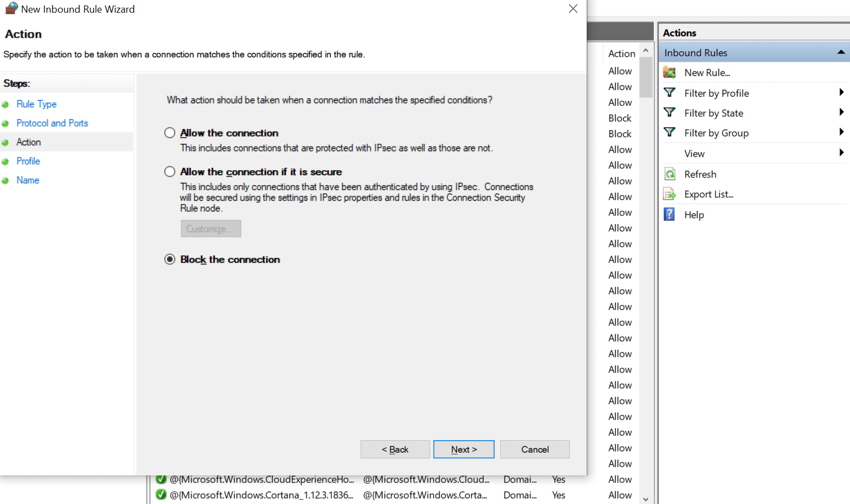Screen dimensions: 850x504
Task: Sort by the Action column header
Action: click(621, 53)
